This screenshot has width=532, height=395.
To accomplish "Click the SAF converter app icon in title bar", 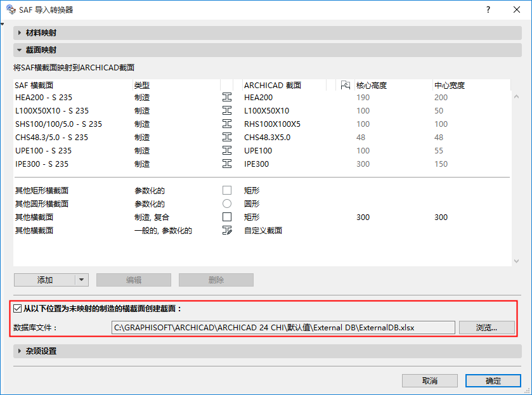I will point(11,10).
